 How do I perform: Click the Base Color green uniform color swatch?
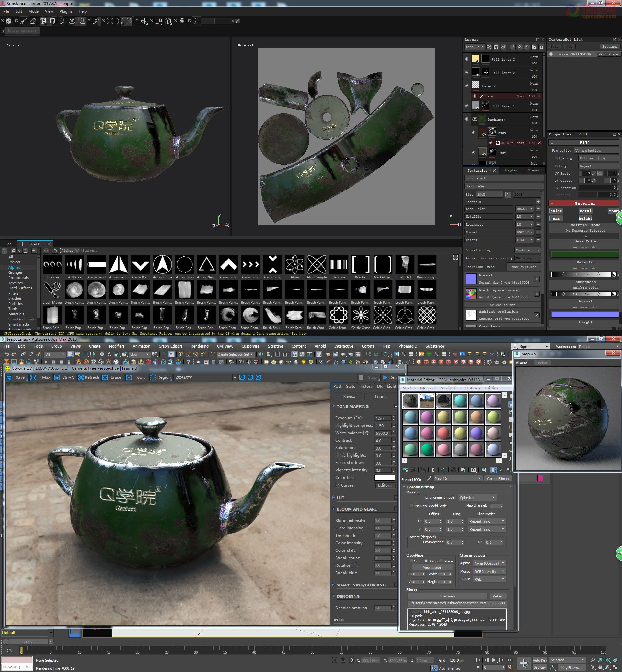[x=585, y=254]
